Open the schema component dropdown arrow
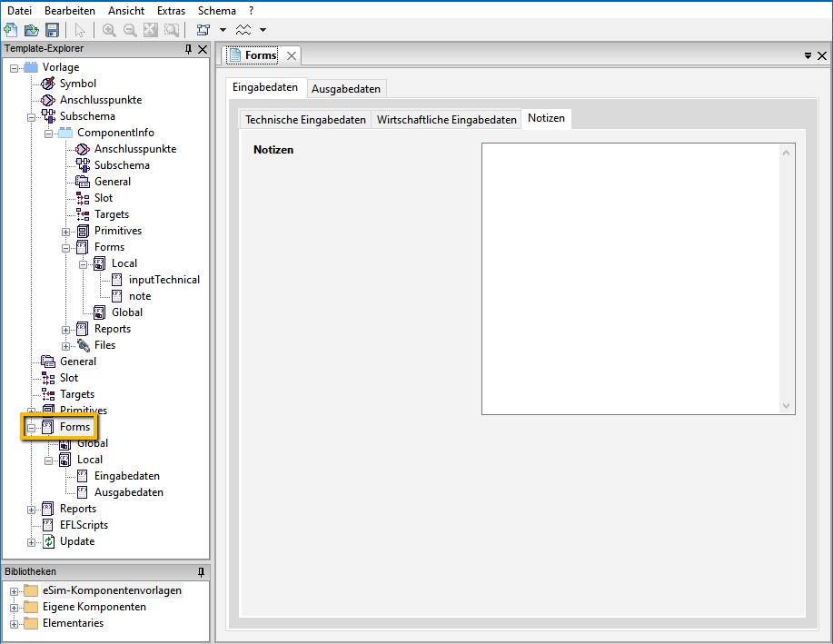833x644 pixels. (x=223, y=30)
